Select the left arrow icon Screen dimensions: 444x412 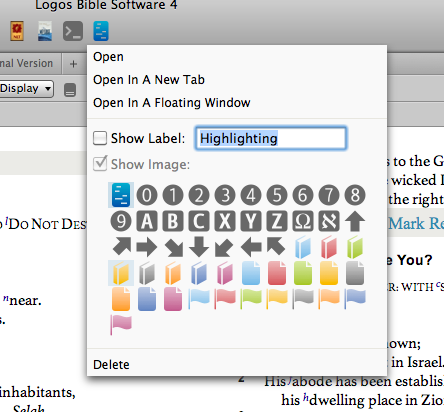tap(251, 247)
